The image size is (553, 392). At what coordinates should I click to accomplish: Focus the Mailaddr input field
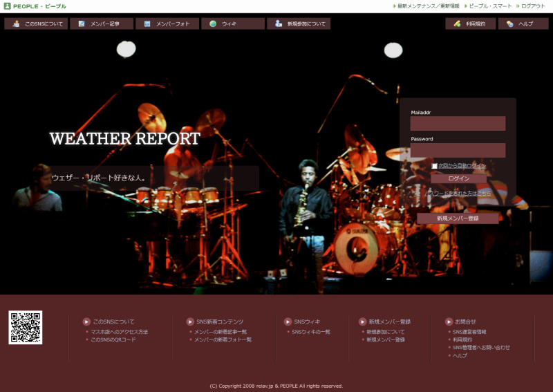[x=458, y=124]
